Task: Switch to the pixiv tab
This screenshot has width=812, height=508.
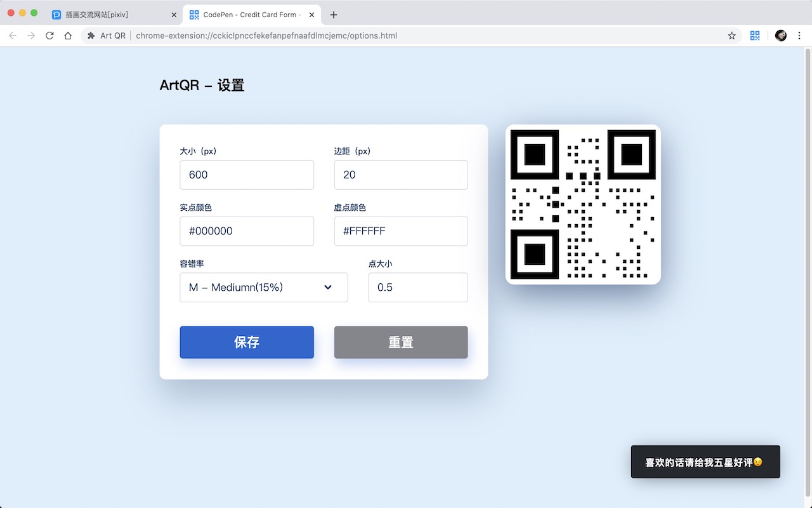Action: click(x=114, y=15)
